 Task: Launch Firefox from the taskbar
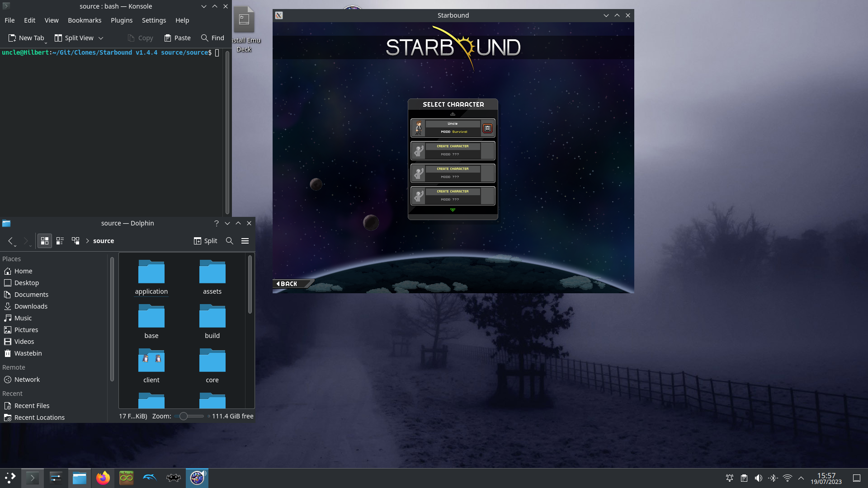(103, 478)
